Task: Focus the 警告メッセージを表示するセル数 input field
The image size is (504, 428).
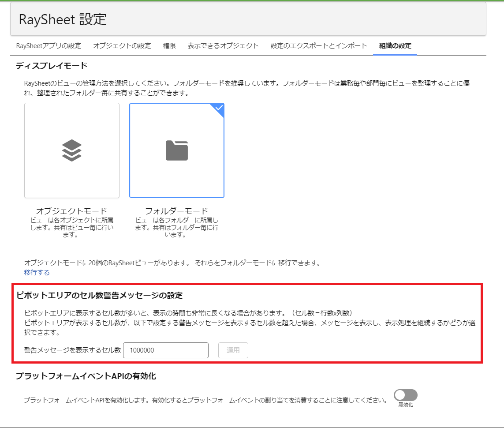Action: [166, 350]
